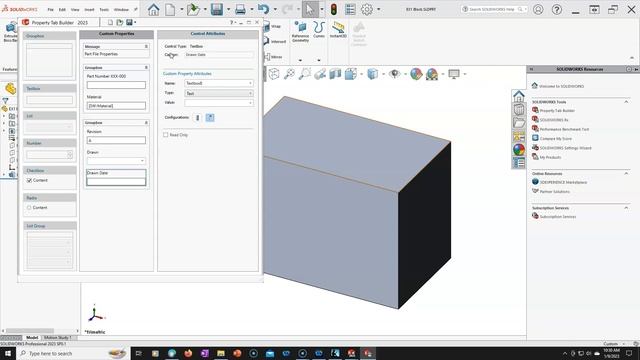Click the Rebuild traffic light icon
Screen dimensions: 640x360
pos(333,9)
